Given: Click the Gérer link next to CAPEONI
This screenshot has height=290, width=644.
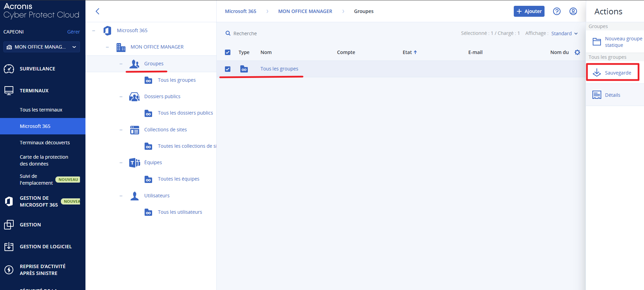Looking at the screenshot, I should [73, 32].
